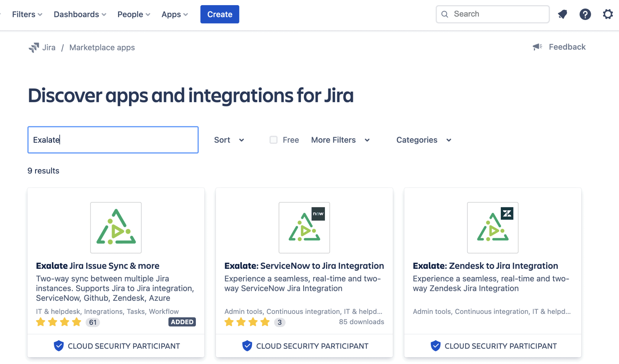Click Cloud Security Participant label on ServiceNow card
This screenshot has height=364, width=619.
(312, 346)
